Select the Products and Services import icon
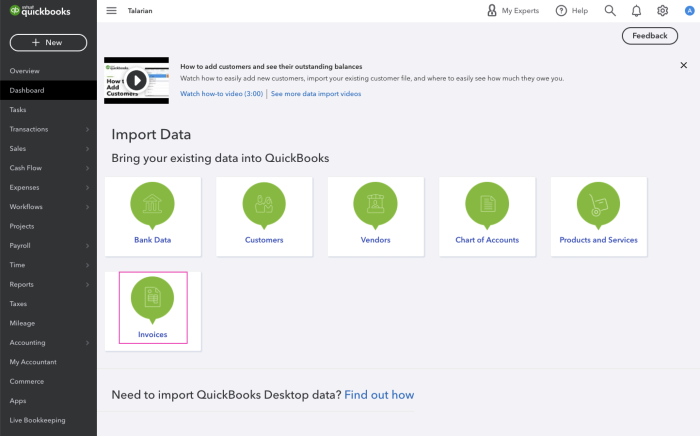The width and height of the screenshot is (700, 437). pos(598,204)
